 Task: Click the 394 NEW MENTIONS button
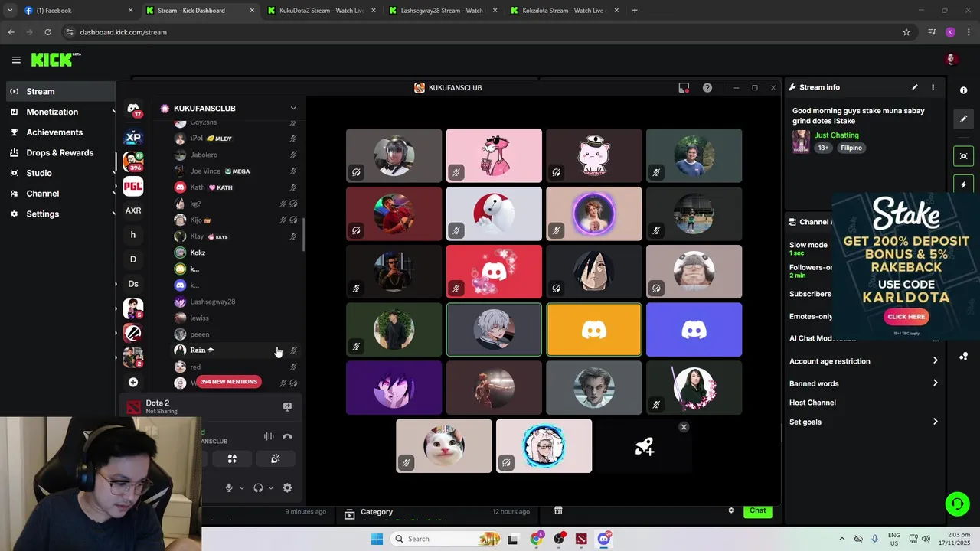click(229, 381)
